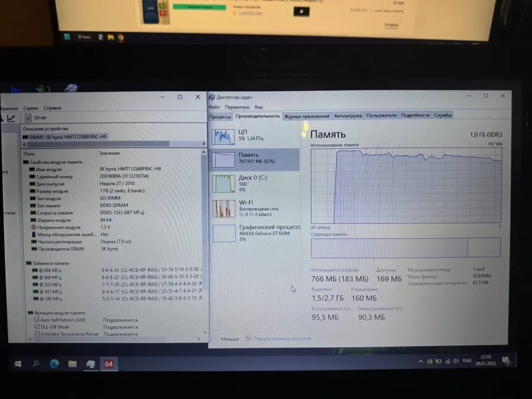Click right arrow of device description scrollbar
The image size is (532, 399).
point(203,144)
